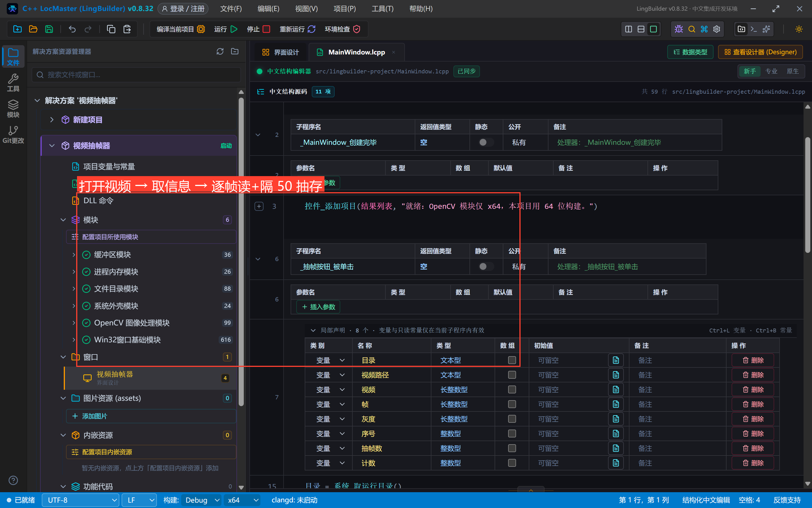Screen dimensions: 812x508
Task: Click the editor vertical scrollbar
Action: click(808, 195)
